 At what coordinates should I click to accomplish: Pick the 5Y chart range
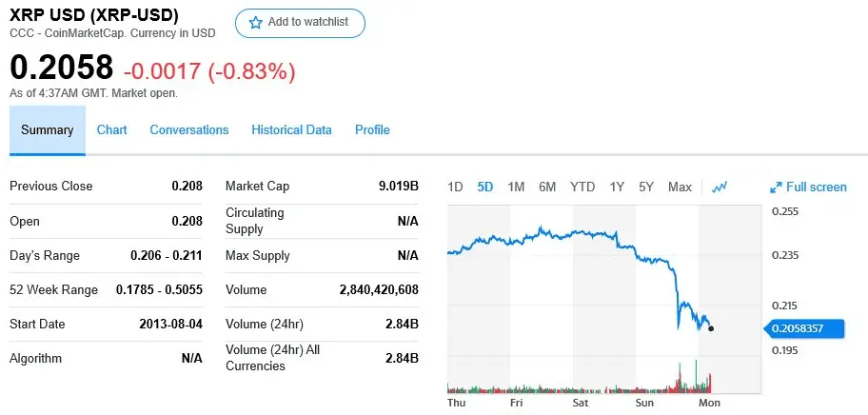pyautogui.click(x=646, y=187)
